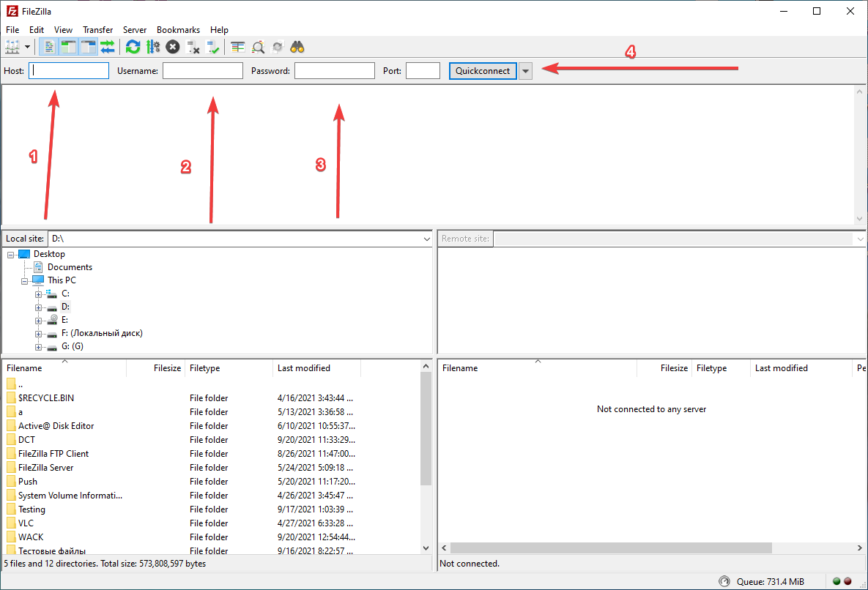
Task: Click the binoculars file search icon
Action: tap(297, 48)
